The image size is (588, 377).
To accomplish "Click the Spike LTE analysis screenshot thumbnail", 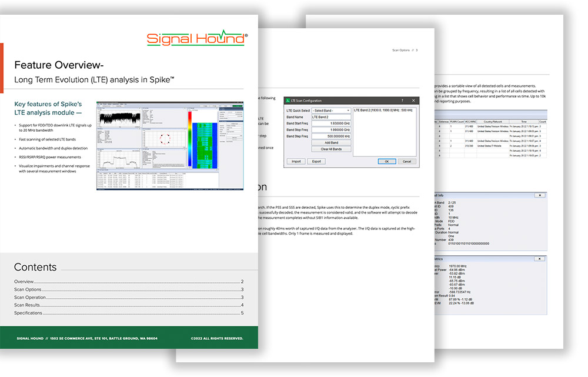I will (x=170, y=145).
